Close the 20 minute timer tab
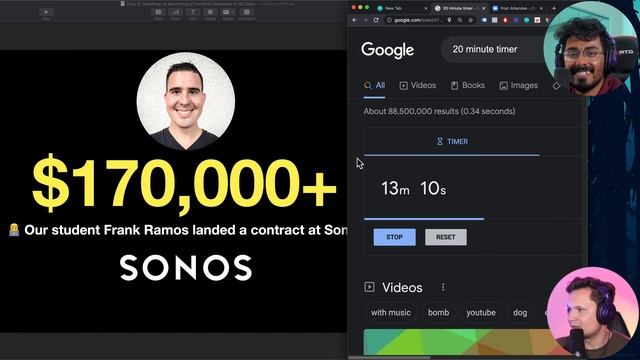Viewport: 640px width, 360px height. [484, 8]
